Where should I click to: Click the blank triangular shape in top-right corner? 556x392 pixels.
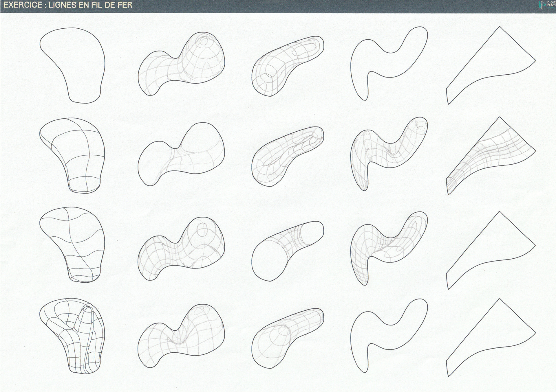(x=498, y=61)
